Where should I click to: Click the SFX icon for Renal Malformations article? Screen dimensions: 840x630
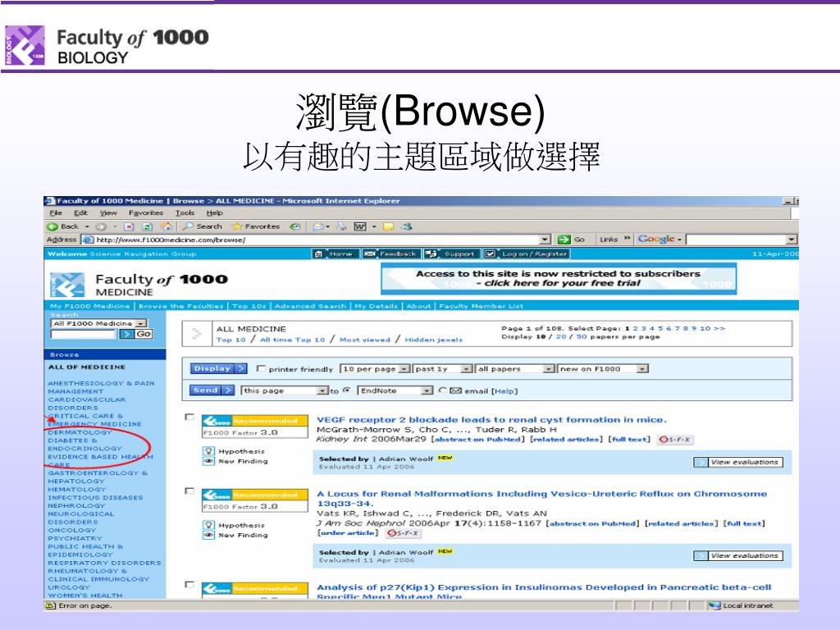click(404, 533)
